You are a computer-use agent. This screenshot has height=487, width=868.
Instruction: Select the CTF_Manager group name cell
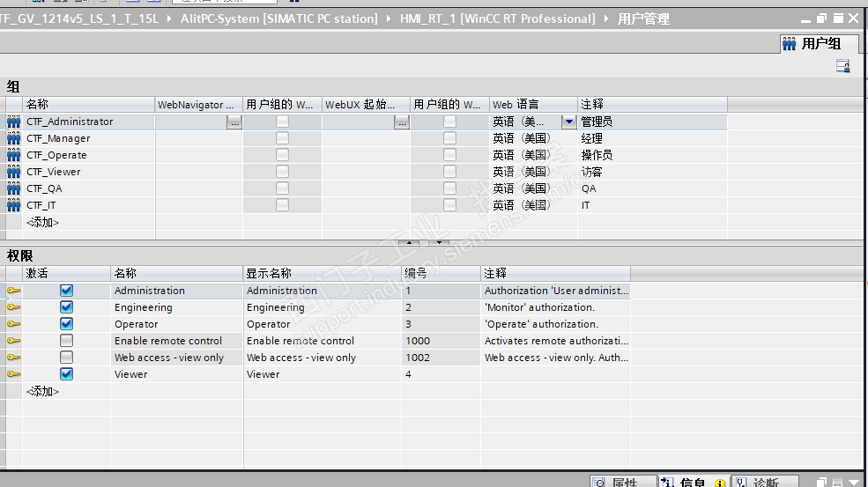tap(89, 138)
